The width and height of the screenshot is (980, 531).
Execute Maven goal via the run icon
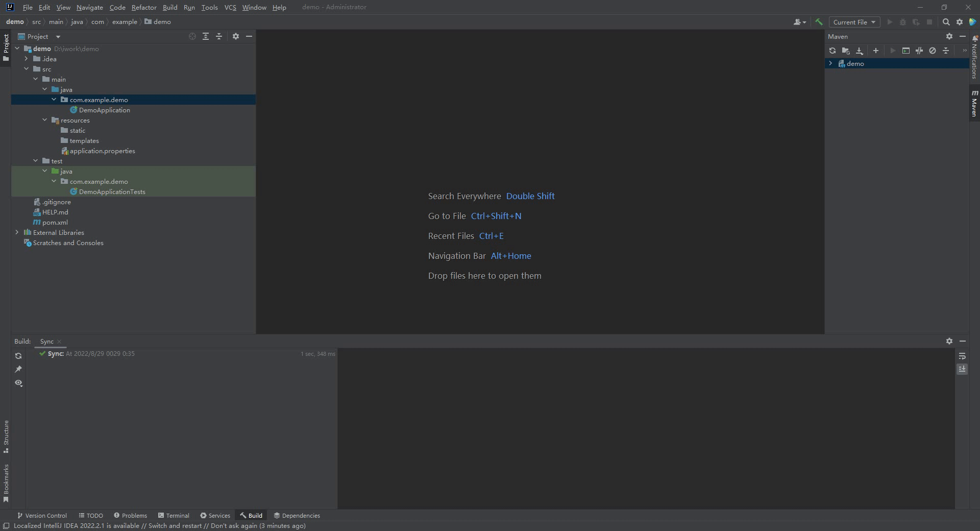click(906, 51)
